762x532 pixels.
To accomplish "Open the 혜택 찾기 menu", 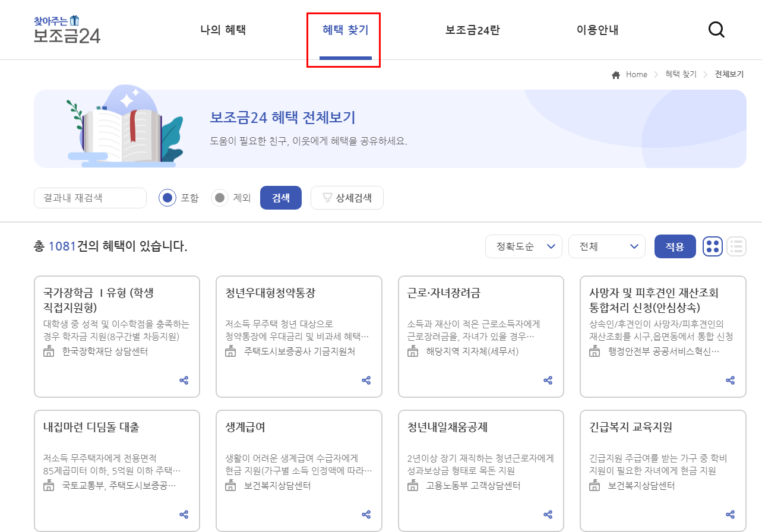I will (345, 30).
